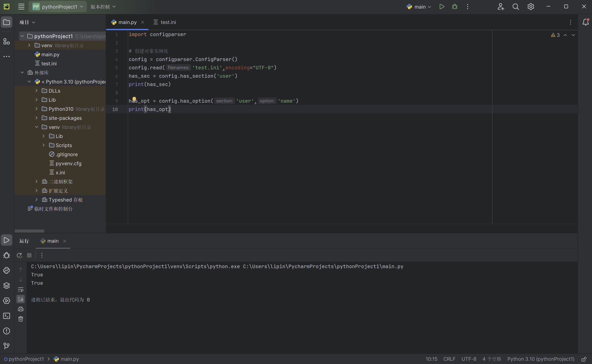The width and height of the screenshot is (592, 364).
Task: Open pythonProject1 project dropdown
Action: tap(58, 7)
